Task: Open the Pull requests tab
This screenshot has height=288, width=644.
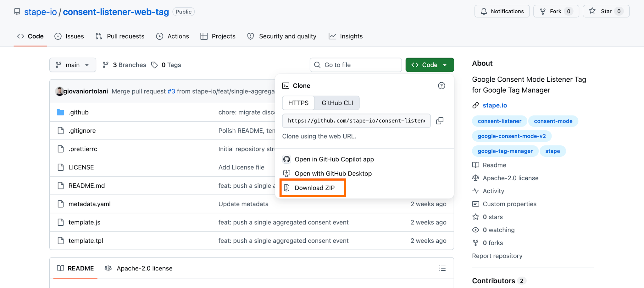Action: click(x=120, y=36)
